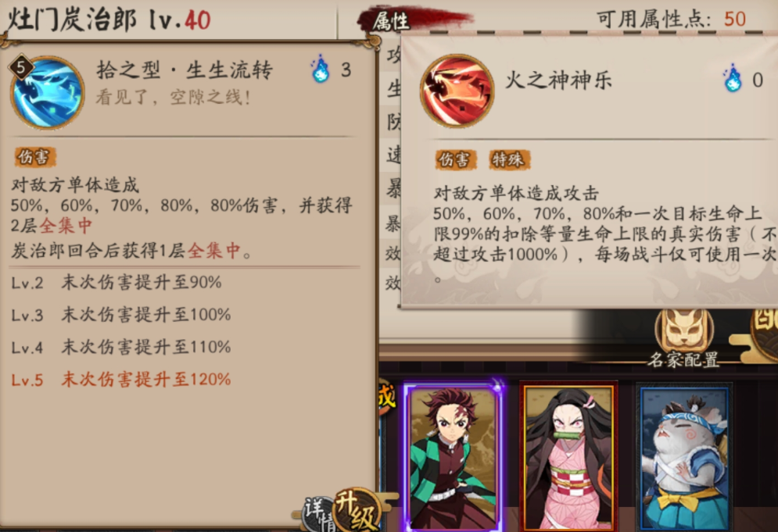The width and height of the screenshot is (778, 532).
Task: Open the 属性 attributes tab
Action: pos(392,20)
